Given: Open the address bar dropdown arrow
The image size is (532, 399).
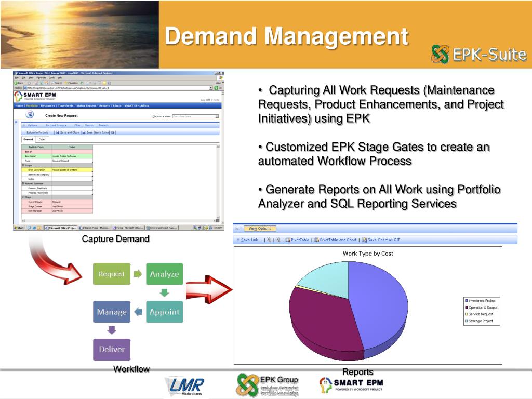Looking at the screenshot, I should pyautogui.click(x=211, y=88).
